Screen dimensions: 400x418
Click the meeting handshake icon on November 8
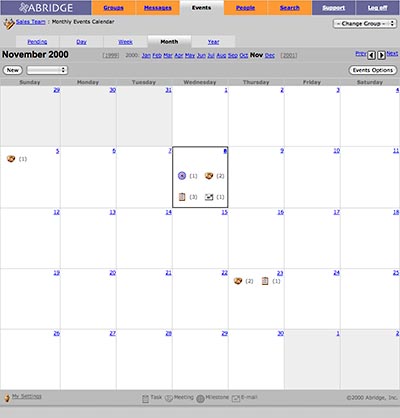click(x=209, y=176)
